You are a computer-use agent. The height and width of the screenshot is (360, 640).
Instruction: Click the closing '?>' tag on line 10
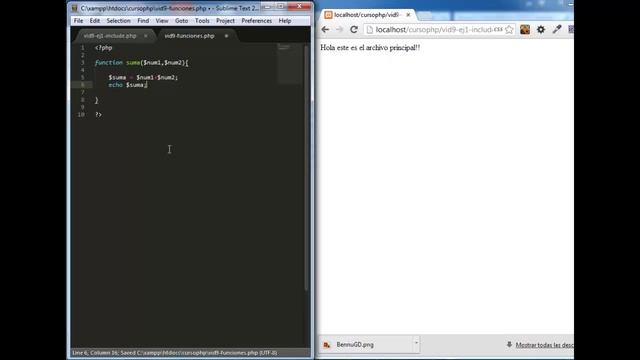(x=98, y=115)
